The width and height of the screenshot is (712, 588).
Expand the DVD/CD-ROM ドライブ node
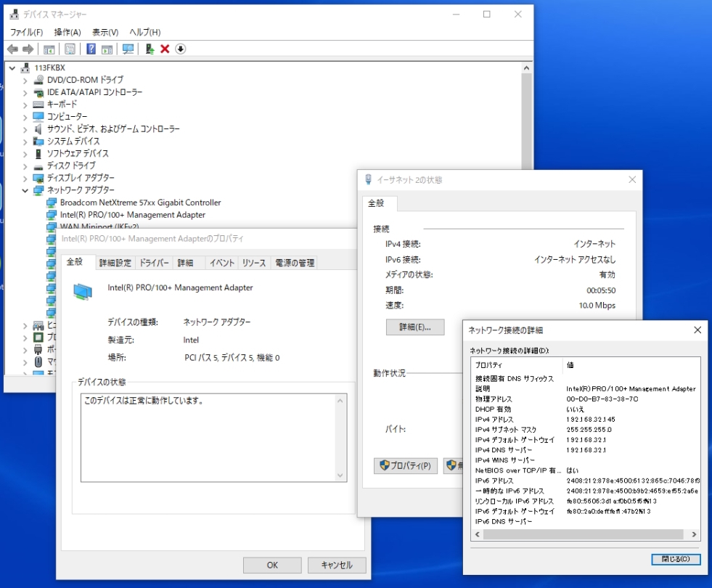tap(25, 80)
